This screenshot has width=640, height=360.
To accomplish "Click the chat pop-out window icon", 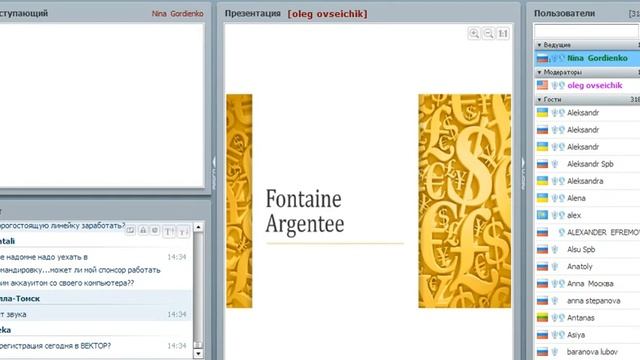I will click(130, 231).
